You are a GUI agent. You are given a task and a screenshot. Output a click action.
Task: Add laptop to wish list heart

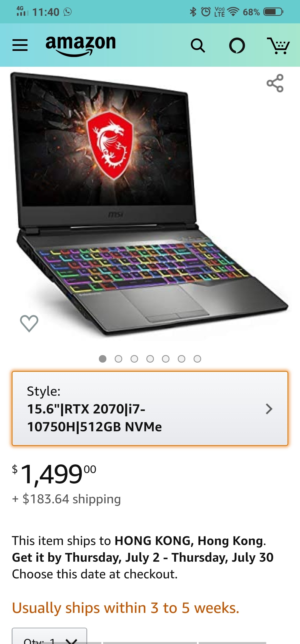[29, 323]
